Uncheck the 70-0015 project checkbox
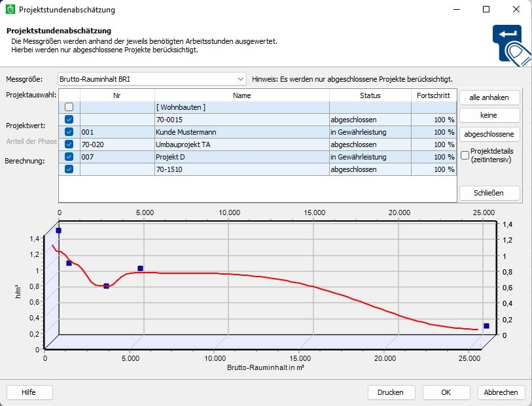This screenshot has height=406, width=532. pyautogui.click(x=69, y=120)
